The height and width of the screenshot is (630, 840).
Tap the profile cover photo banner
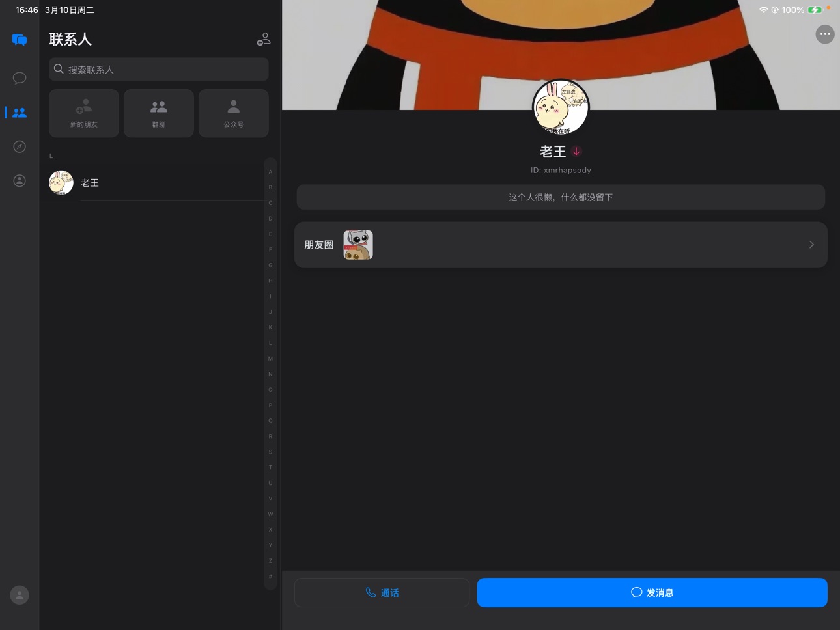pos(561,55)
